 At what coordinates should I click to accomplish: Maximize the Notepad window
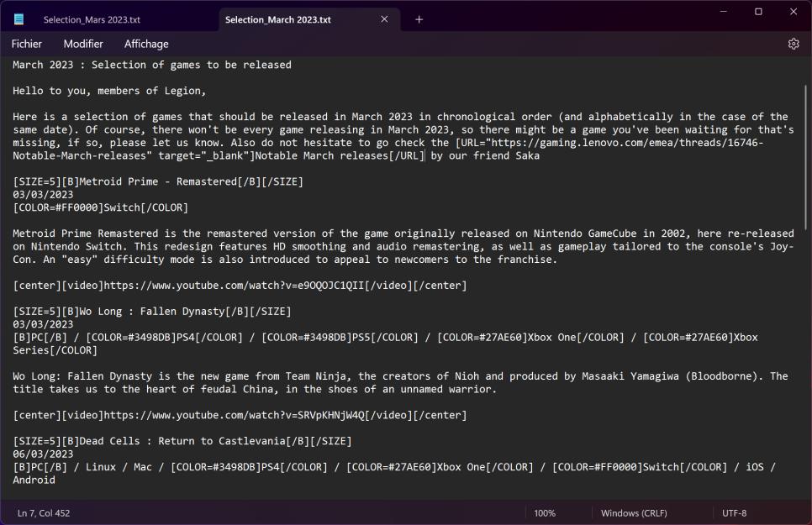[x=758, y=12]
